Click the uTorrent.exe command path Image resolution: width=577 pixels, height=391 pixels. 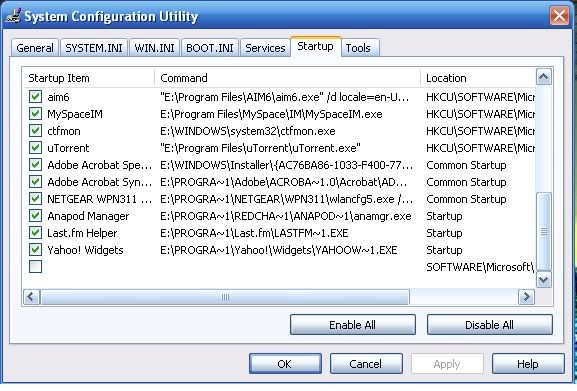pos(260,148)
